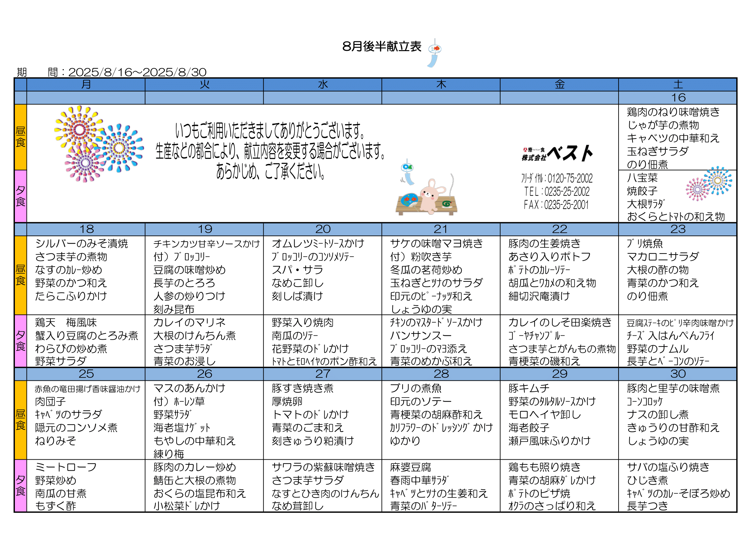Click the notice line あらかじめ、ご了承ください
The width and height of the screenshot is (756, 535).
pos(271,171)
